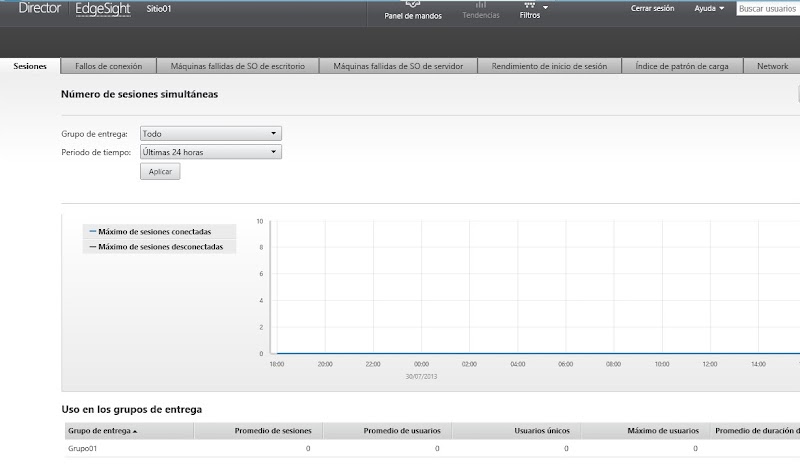Click the Director logo
Image resolution: width=800 pixels, height=471 pixels.
pyautogui.click(x=39, y=8)
